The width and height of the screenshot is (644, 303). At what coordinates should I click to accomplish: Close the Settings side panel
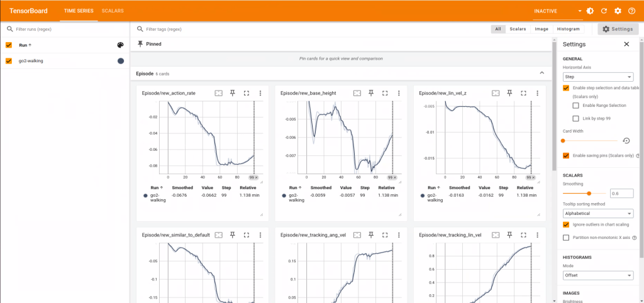[x=626, y=44]
